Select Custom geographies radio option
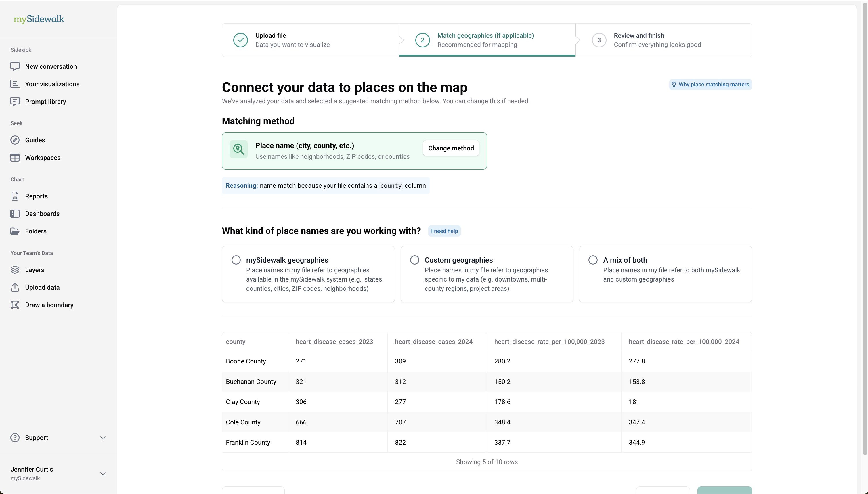Screen dimensions: 868x494 click(414, 260)
